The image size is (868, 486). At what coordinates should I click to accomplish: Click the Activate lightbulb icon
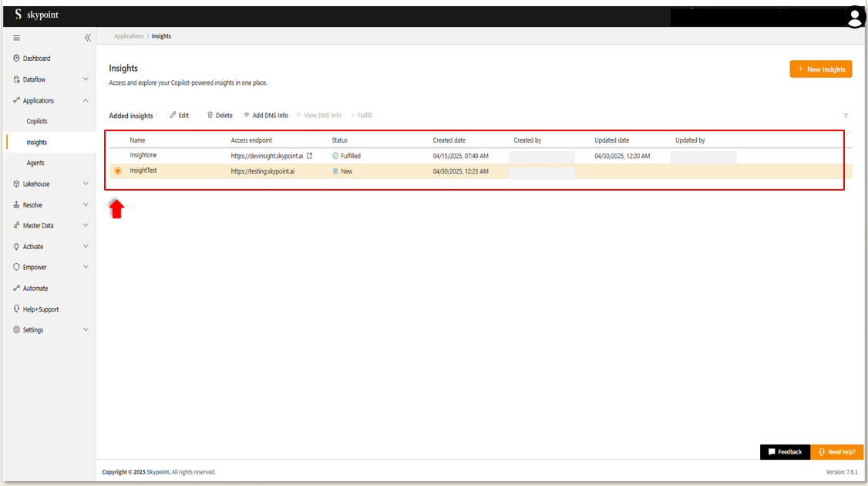17,247
